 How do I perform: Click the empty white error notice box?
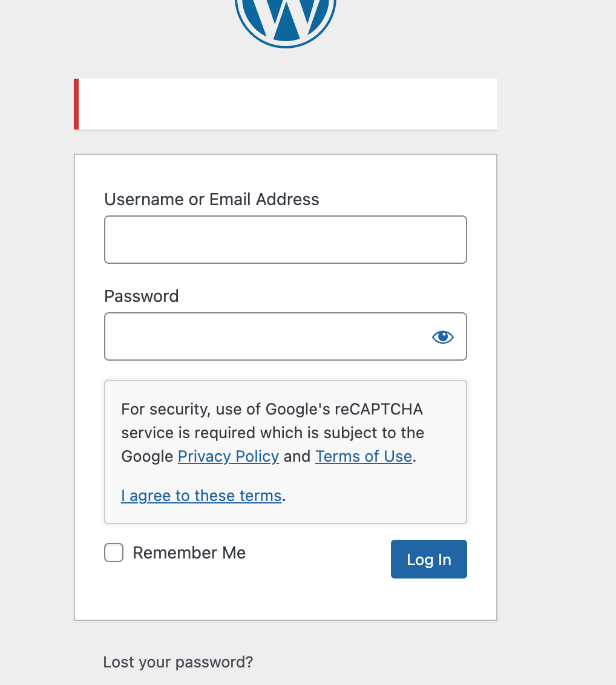click(287, 104)
